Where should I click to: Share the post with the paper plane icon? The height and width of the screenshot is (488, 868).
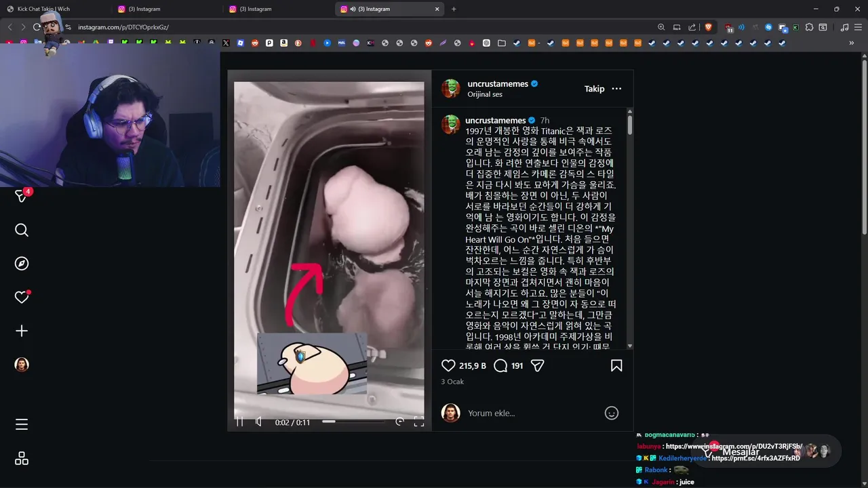point(538,365)
